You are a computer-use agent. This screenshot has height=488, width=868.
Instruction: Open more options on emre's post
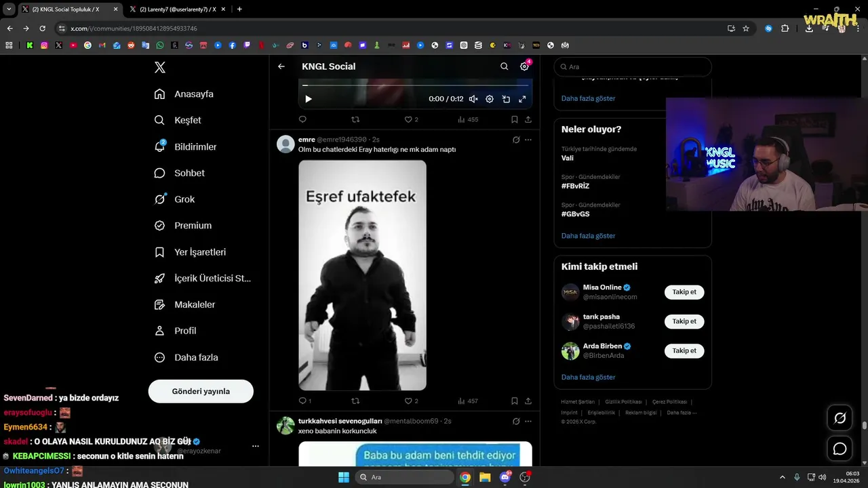(x=528, y=140)
